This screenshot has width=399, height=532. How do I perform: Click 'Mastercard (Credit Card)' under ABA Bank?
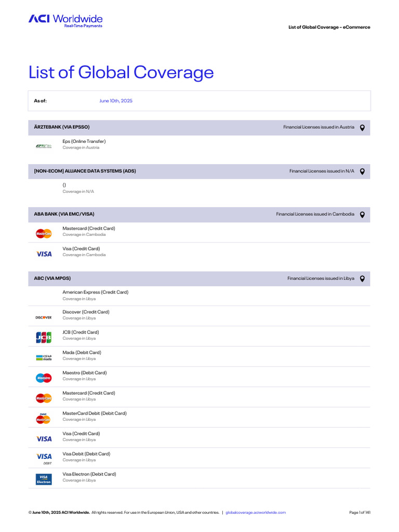click(89, 229)
